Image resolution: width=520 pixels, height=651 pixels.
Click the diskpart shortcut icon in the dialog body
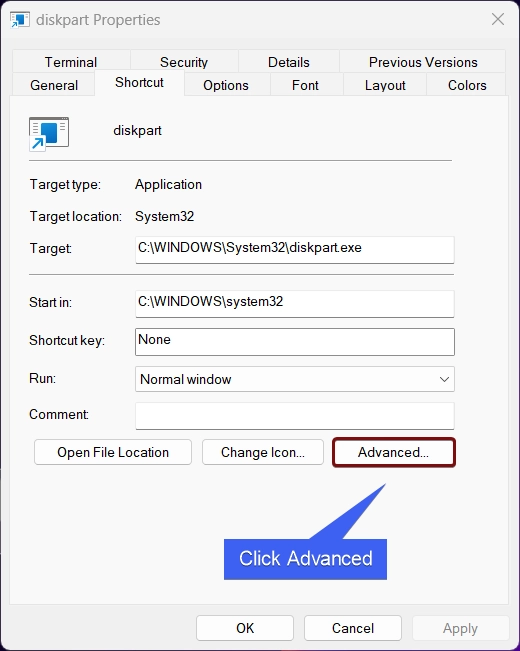pyautogui.click(x=49, y=134)
